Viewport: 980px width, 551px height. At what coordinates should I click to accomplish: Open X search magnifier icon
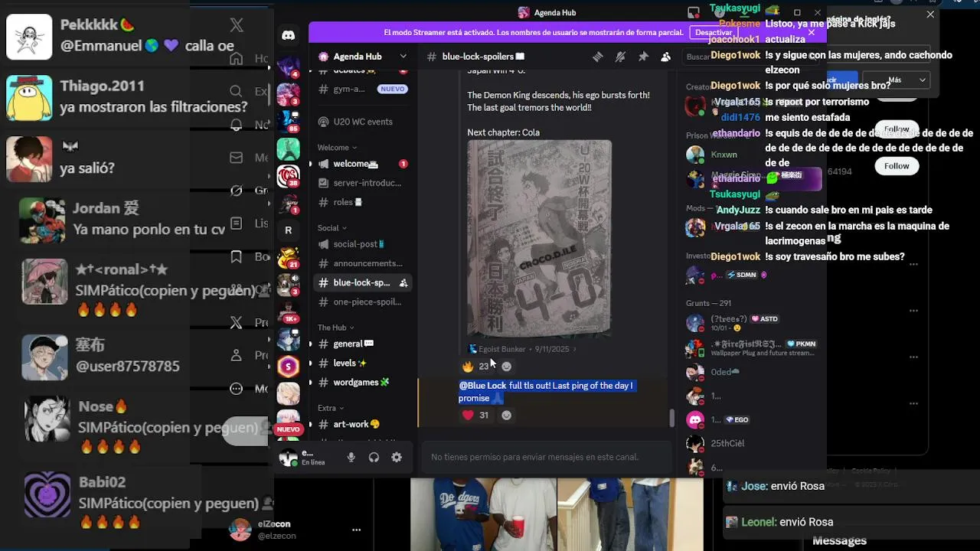click(237, 91)
